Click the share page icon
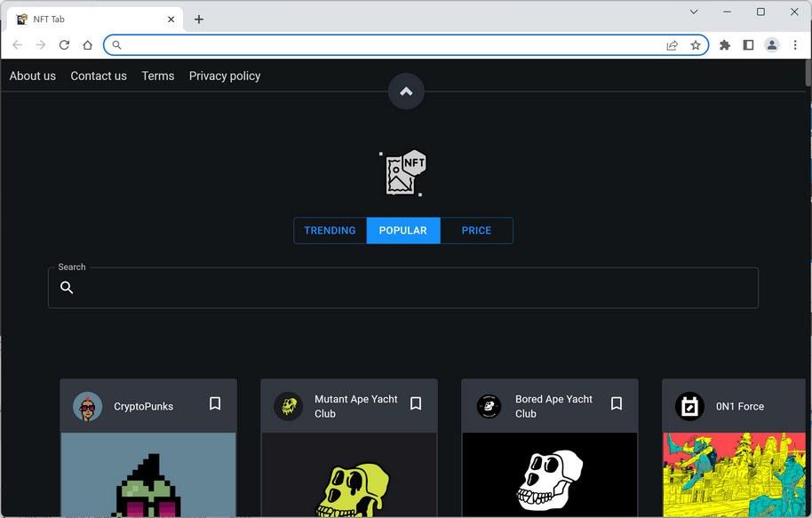Image resolution: width=812 pixels, height=518 pixels. pyautogui.click(x=673, y=45)
